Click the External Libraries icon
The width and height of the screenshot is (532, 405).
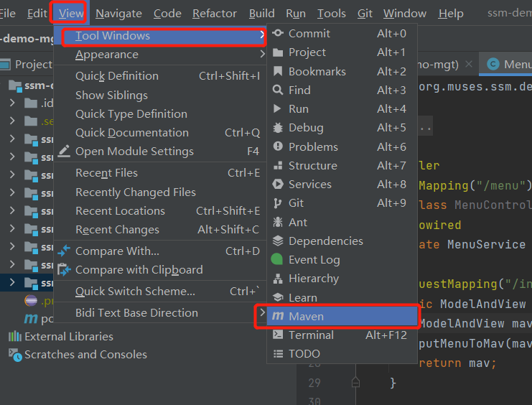(x=14, y=337)
